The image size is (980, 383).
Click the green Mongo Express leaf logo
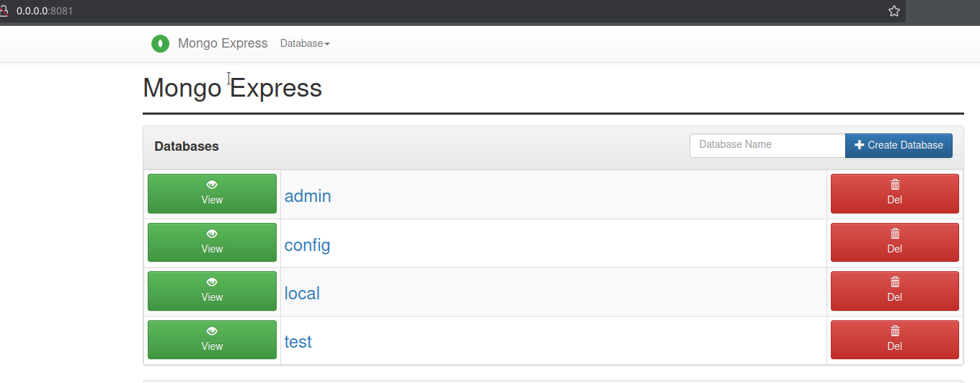pyautogui.click(x=160, y=43)
